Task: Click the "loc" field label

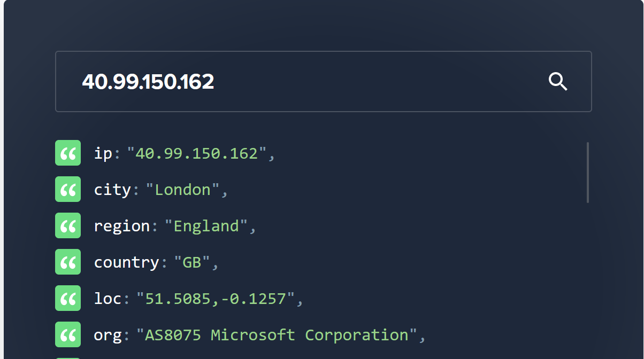Action: coord(106,298)
